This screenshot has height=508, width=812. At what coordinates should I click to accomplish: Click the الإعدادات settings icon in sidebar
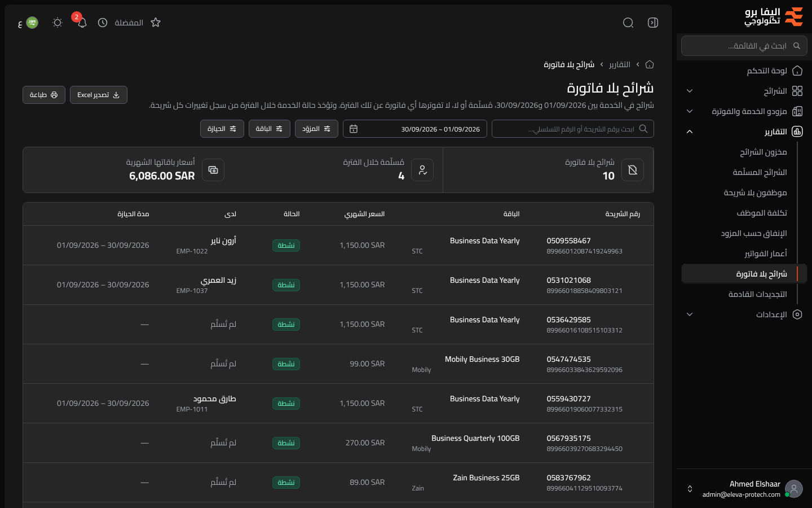tap(797, 314)
